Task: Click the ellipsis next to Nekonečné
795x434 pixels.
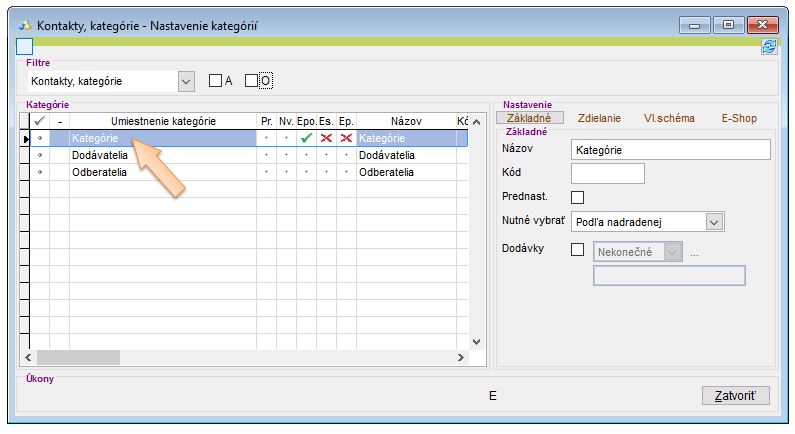Action: (x=694, y=252)
